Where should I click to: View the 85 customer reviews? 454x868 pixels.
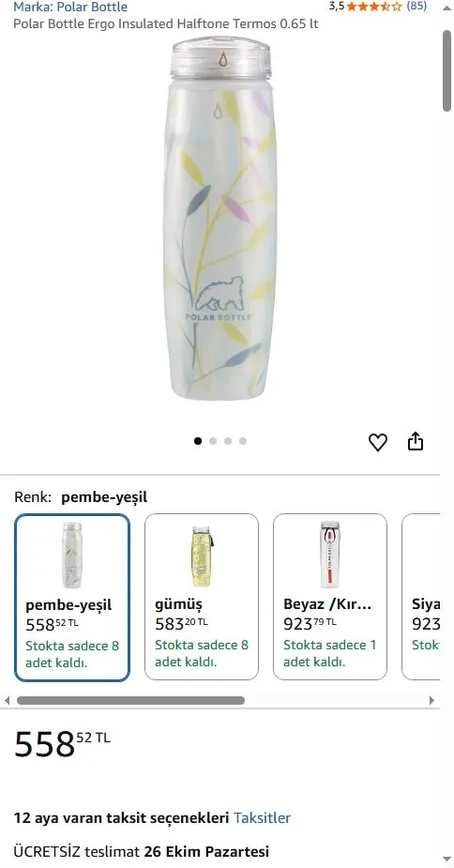[416, 7]
